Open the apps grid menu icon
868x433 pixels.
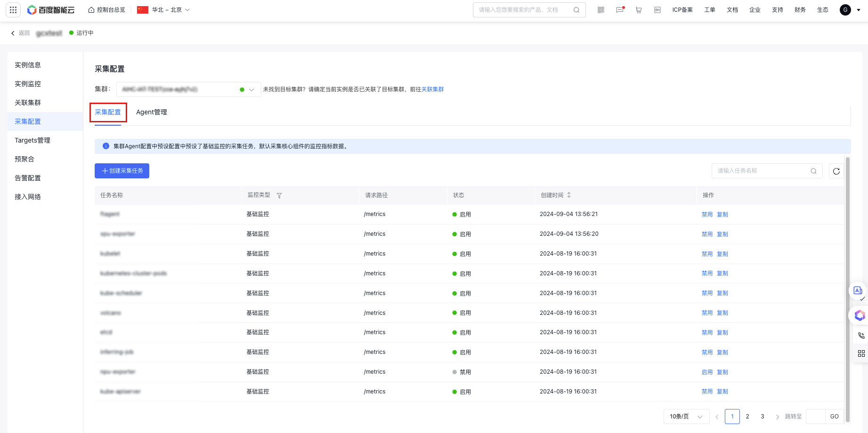[13, 9]
